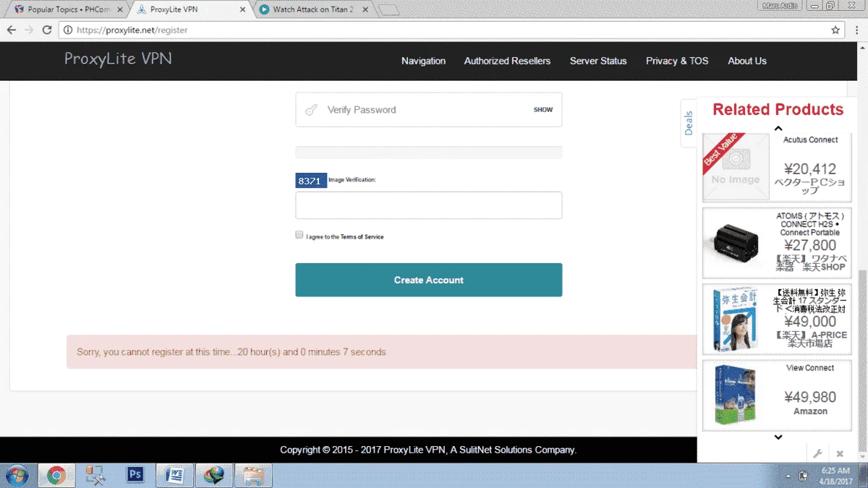868x488 pixels.
Task: Click the Verify Password field
Action: 428,110
